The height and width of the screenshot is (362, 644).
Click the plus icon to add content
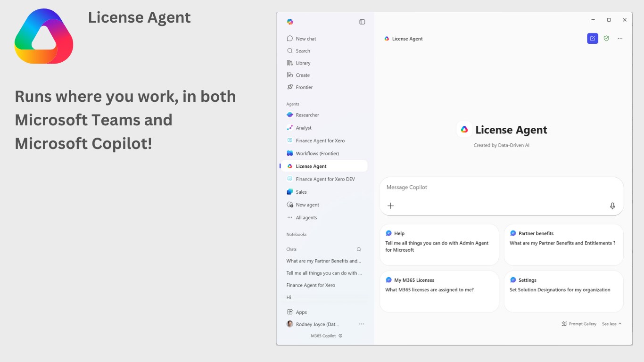click(x=390, y=206)
